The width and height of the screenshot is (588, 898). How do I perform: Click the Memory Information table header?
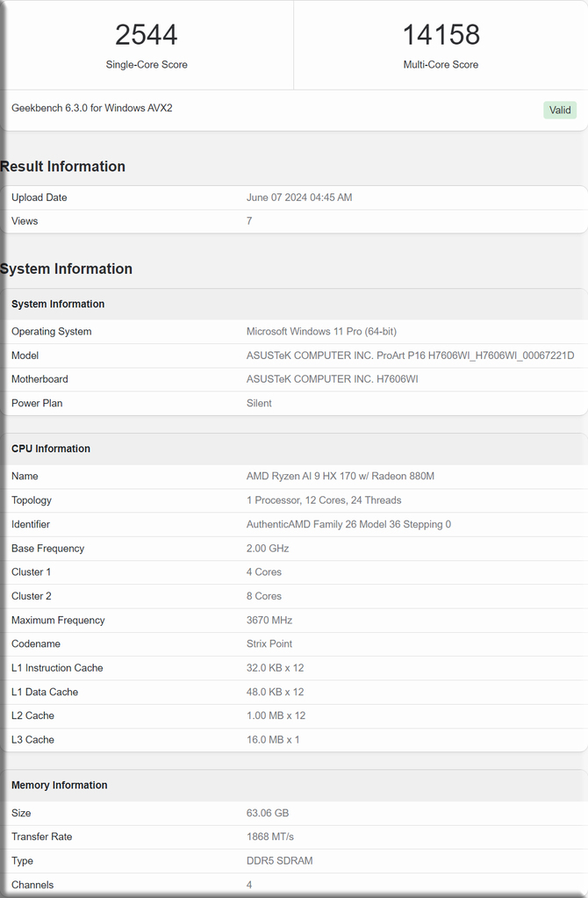(59, 785)
